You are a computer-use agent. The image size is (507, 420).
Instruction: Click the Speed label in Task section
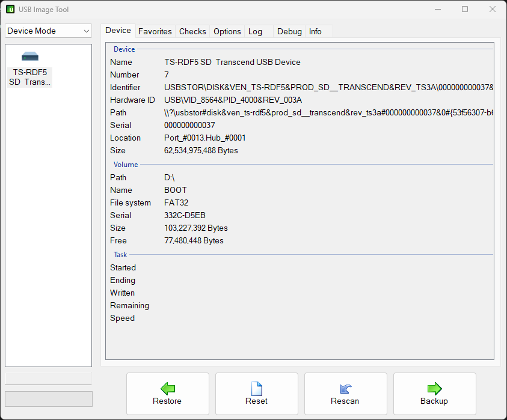[122, 318]
